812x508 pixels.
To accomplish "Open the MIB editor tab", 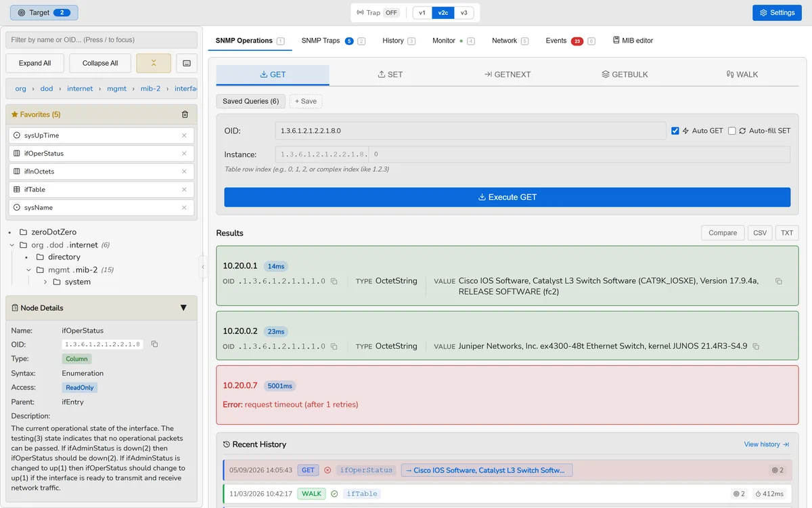I will pos(633,41).
